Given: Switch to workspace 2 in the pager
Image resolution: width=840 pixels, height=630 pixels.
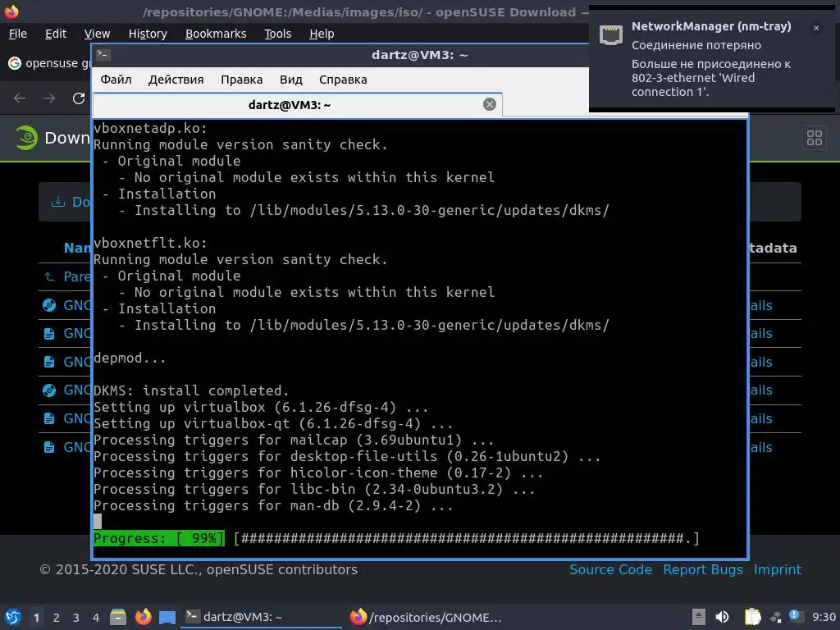Looking at the screenshot, I should coord(57,618).
